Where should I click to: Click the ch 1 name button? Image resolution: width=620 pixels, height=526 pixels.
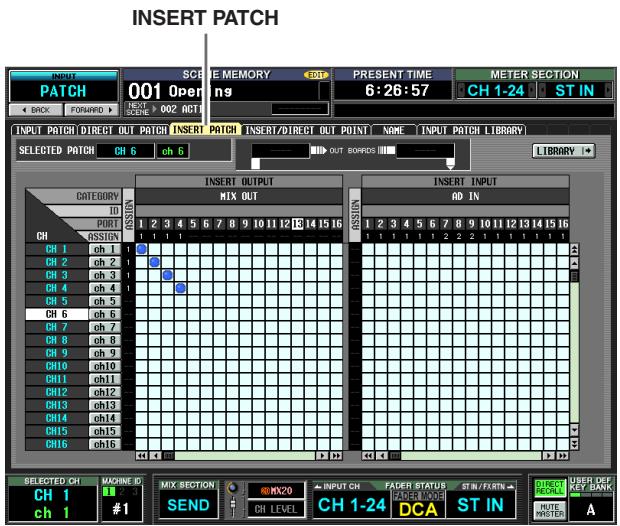pos(105,249)
